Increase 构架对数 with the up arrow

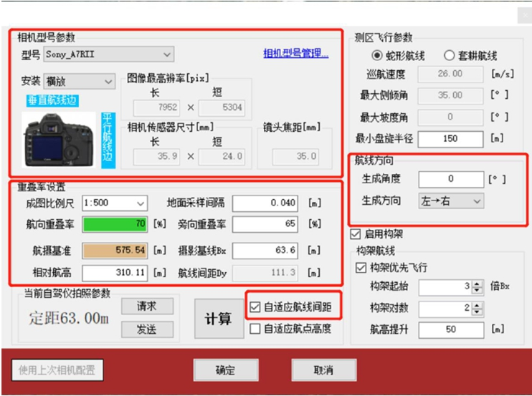coord(477,306)
